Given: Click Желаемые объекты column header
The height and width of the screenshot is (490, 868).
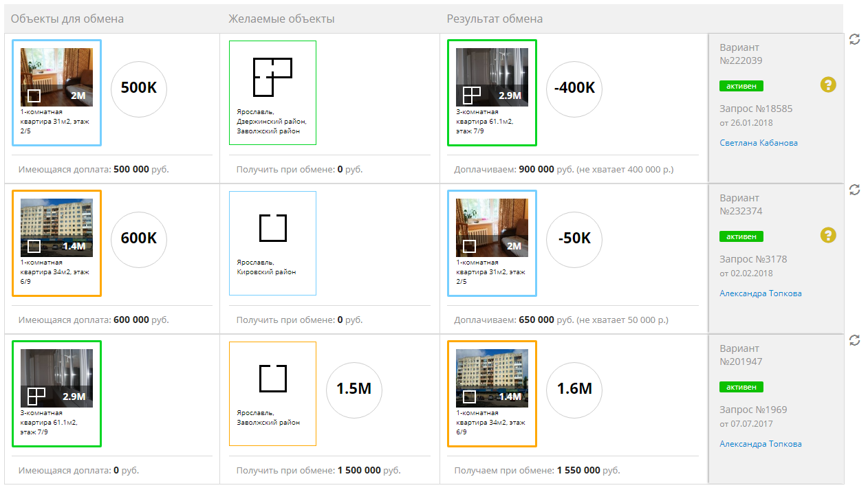Looking at the screenshot, I should coord(281,19).
